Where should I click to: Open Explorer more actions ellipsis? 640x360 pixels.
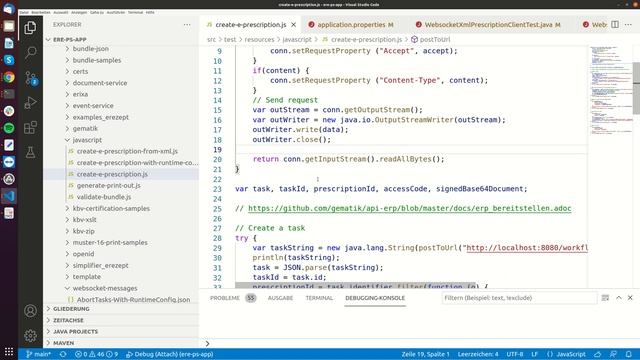[x=187, y=24]
